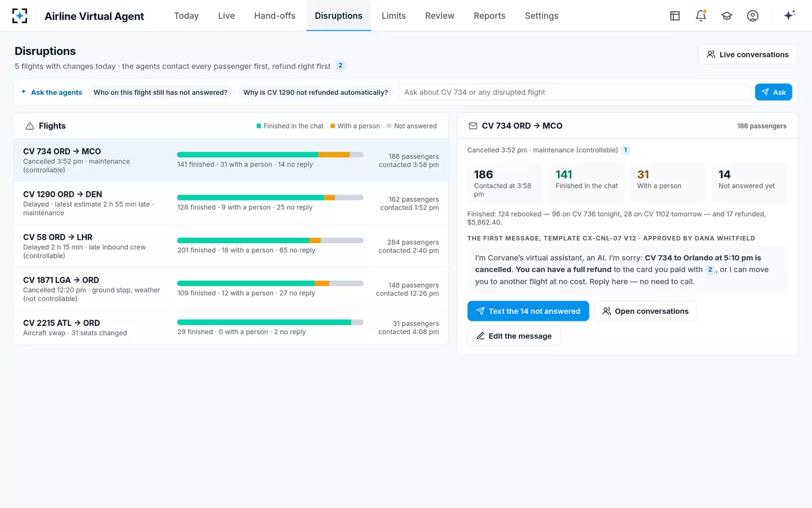Click the Not answered legend entry
This screenshot has width=812, height=508.
[412, 126]
